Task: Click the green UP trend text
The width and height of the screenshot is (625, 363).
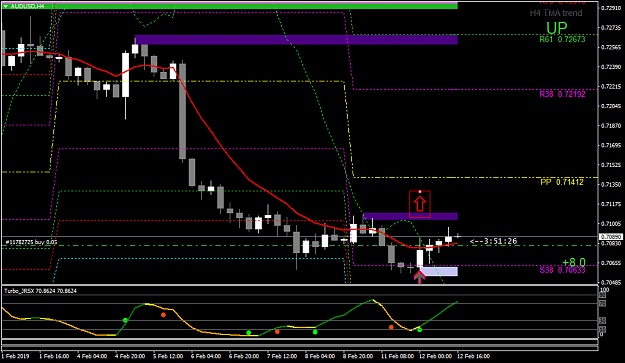Action: point(556,28)
